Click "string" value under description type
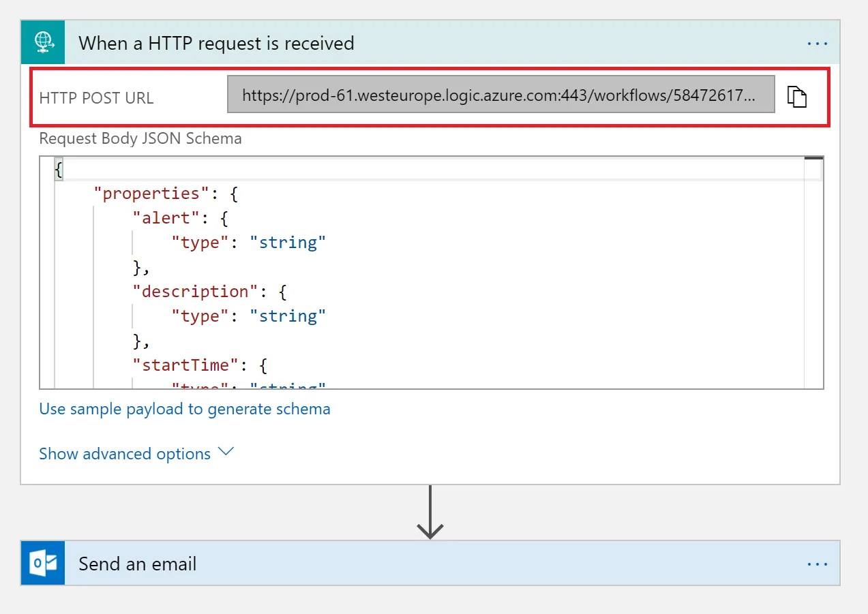Viewport: 868px width, 614px height. coord(288,316)
